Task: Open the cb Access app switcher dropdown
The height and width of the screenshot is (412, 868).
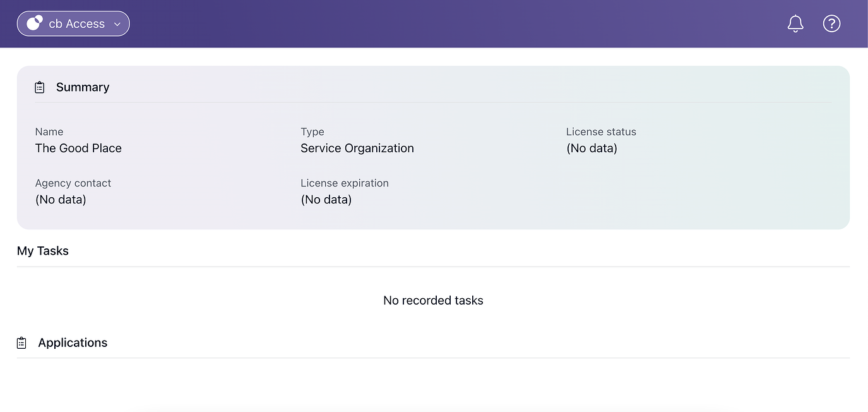Action: [73, 23]
